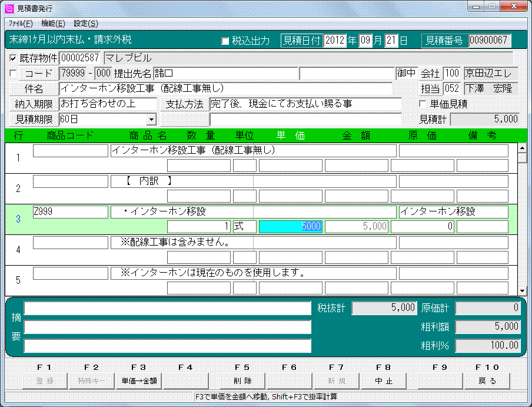This screenshot has width=532, height=407.
Task: Click row 3 unit field 式
Action: coord(245,226)
